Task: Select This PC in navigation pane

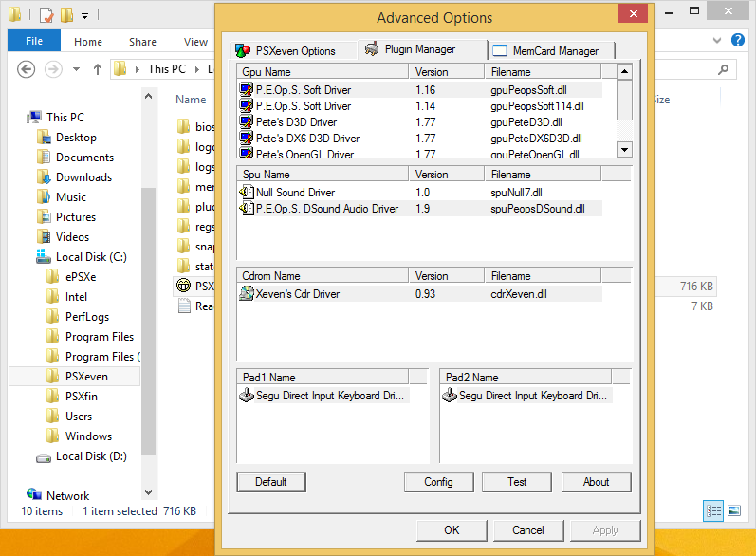Action: coord(65,118)
